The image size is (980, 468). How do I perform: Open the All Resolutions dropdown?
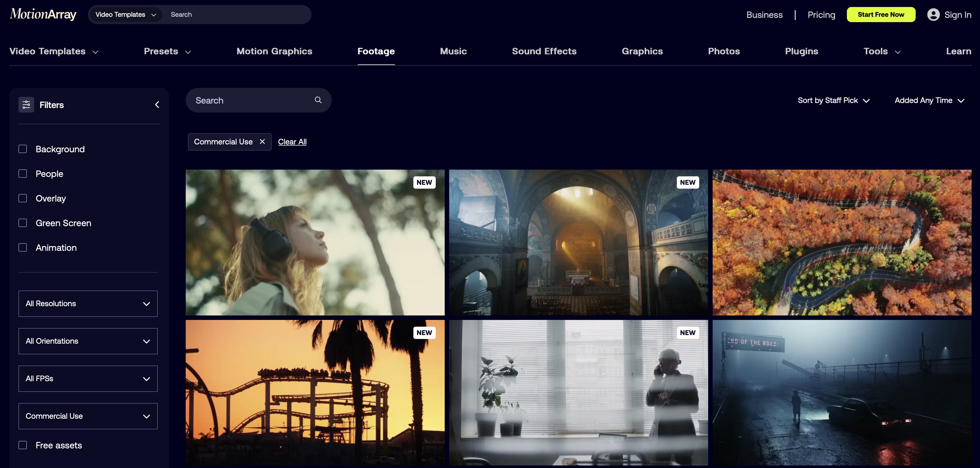[x=88, y=303]
